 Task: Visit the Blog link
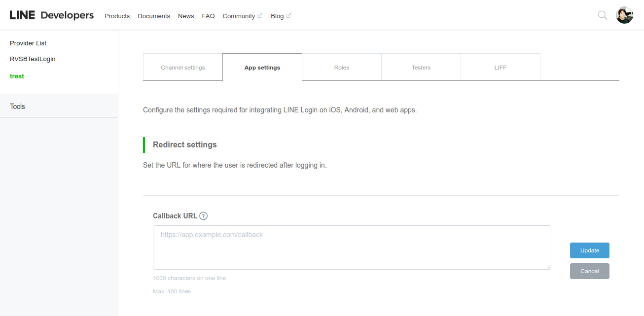(x=277, y=16)
